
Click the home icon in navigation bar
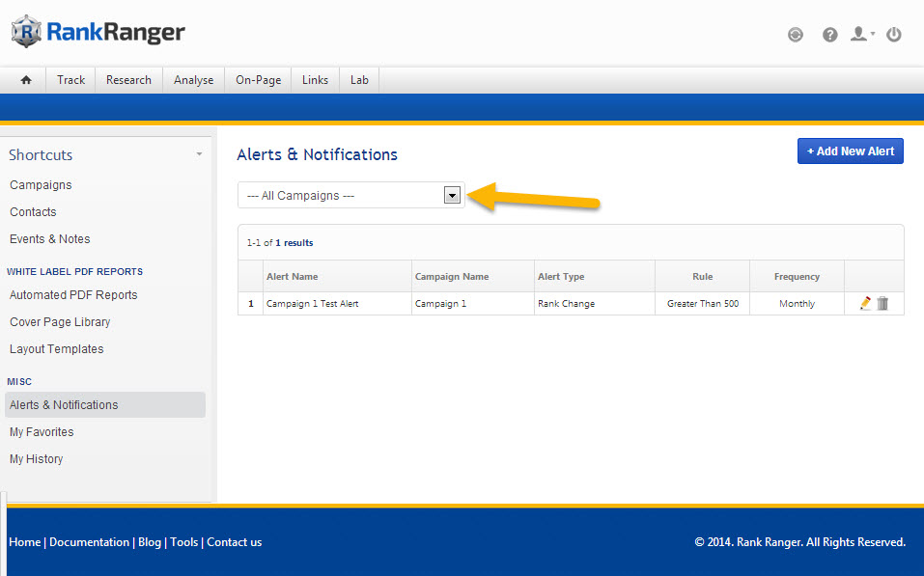click(x=26, y=80)
